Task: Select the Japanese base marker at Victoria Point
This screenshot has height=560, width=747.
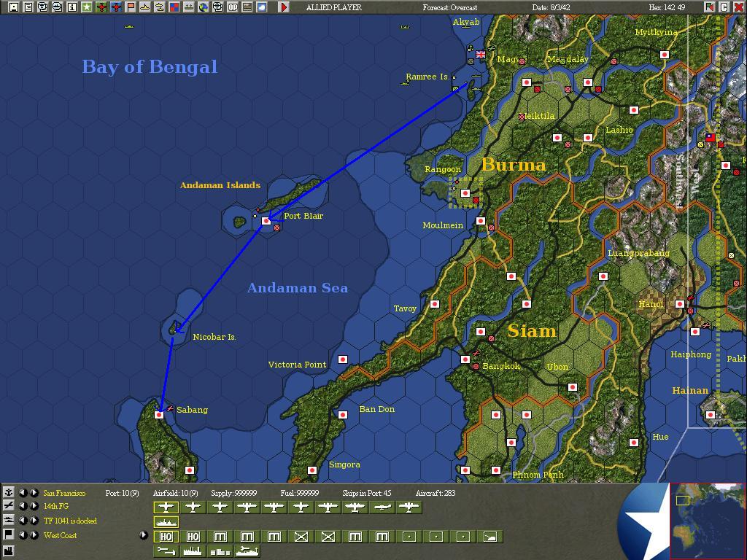Action: pos(343,359)
